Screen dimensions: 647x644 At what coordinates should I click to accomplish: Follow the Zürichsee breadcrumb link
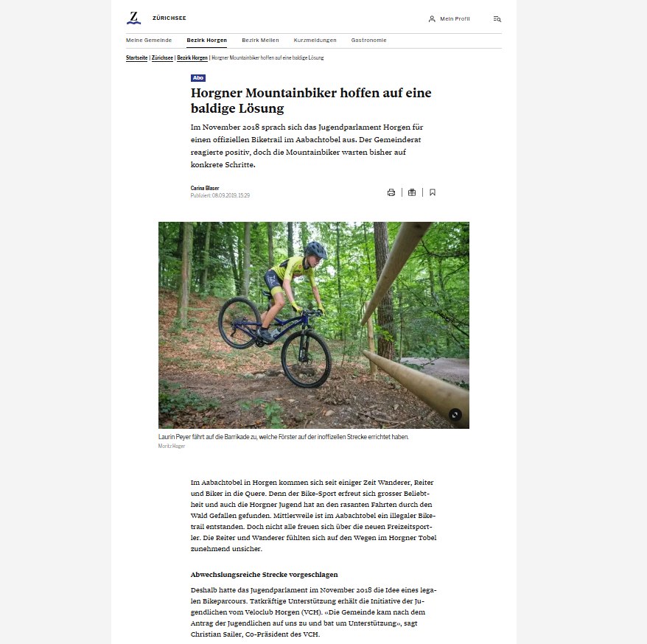pos(162,57)
